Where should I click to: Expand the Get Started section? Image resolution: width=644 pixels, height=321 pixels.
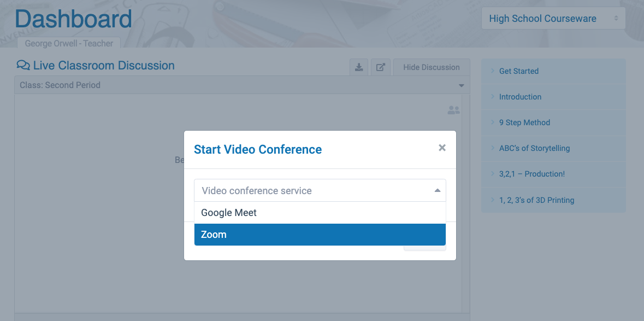pos(553,71)
